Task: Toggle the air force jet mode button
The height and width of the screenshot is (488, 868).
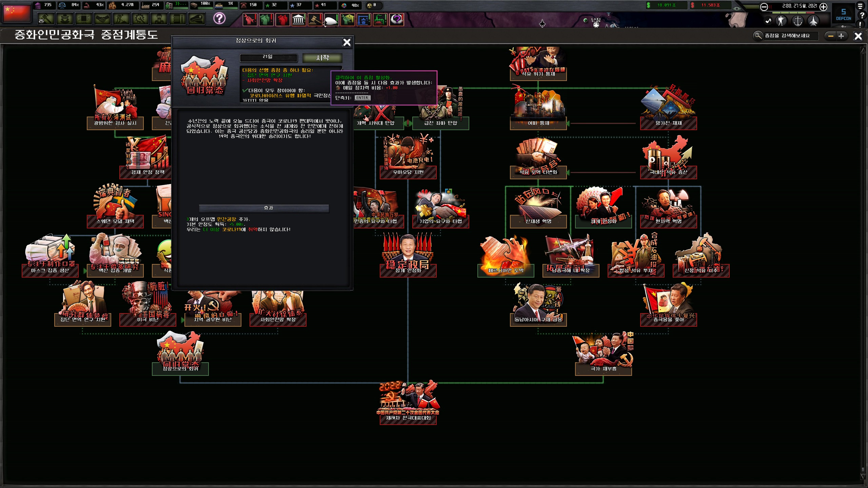Action: (x=813, y=21)
